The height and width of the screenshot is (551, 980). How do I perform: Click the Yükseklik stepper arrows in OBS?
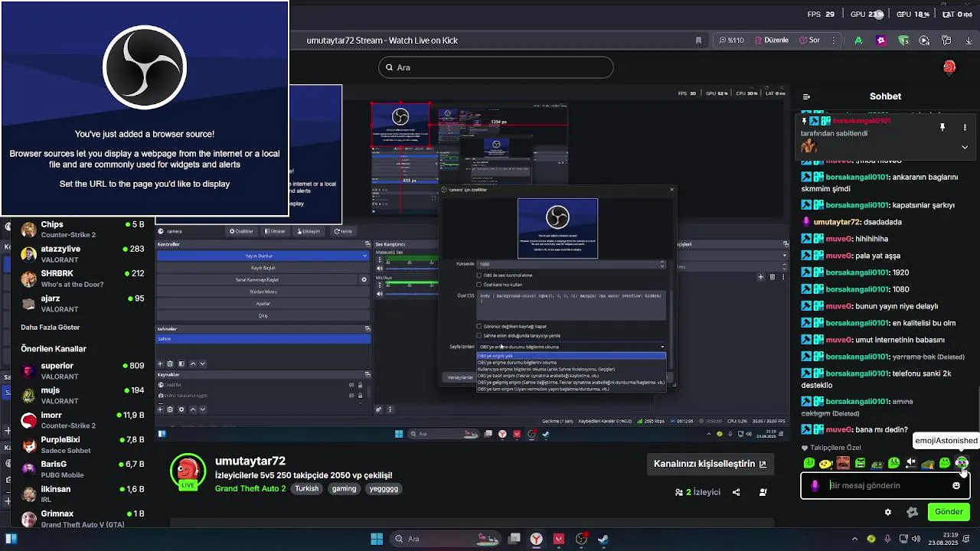point(662,264)
